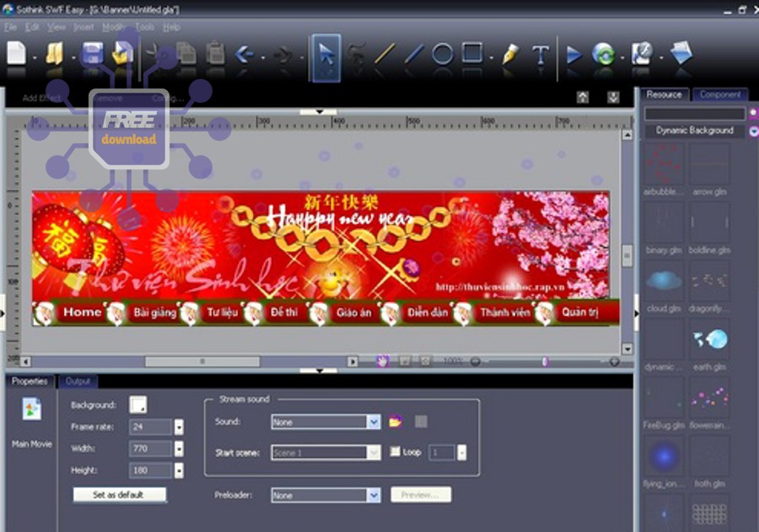
Task: Click the Set as default button
Action: pos(119,495)
